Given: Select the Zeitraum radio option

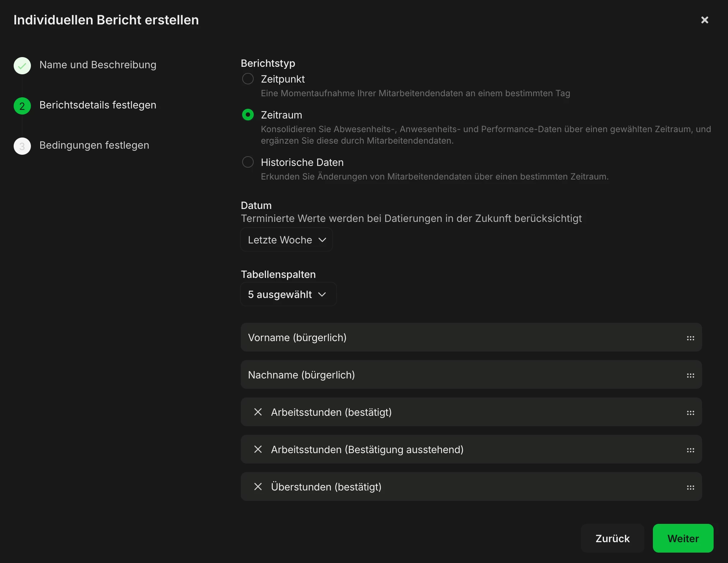Looking at the screenshot, I should click(248, 115).
